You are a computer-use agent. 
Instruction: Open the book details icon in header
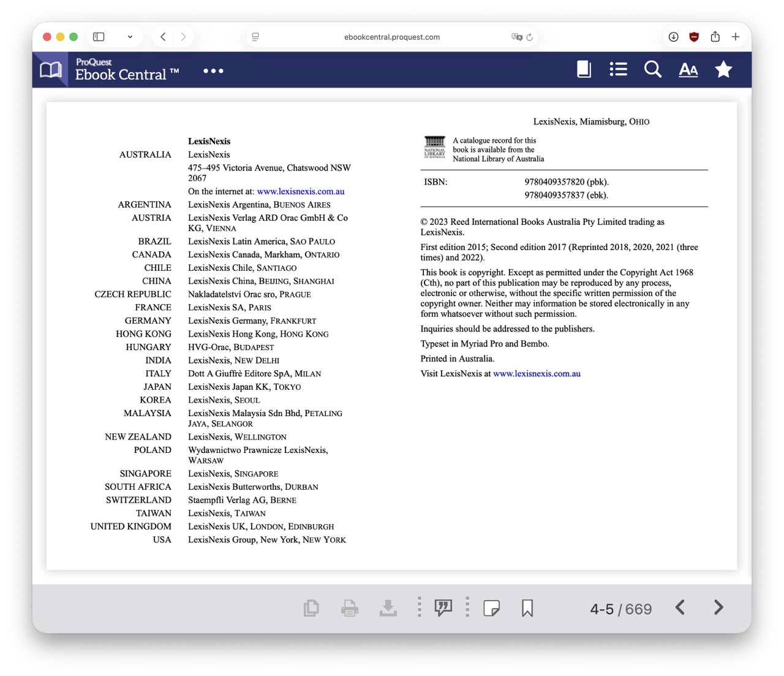click(x=584, y=70)
